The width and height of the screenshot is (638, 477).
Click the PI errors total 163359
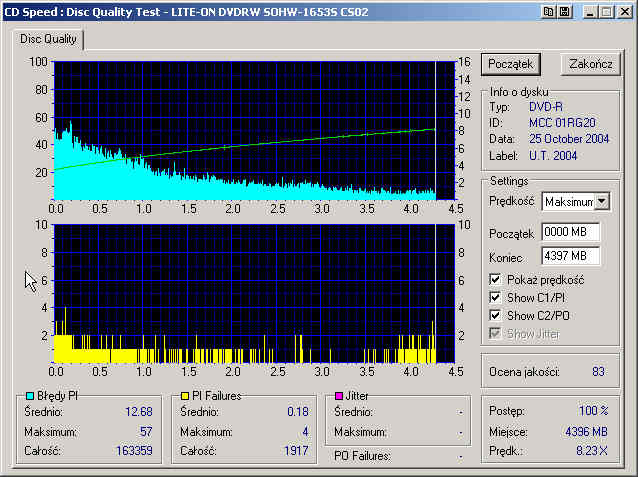click(134, 451)
